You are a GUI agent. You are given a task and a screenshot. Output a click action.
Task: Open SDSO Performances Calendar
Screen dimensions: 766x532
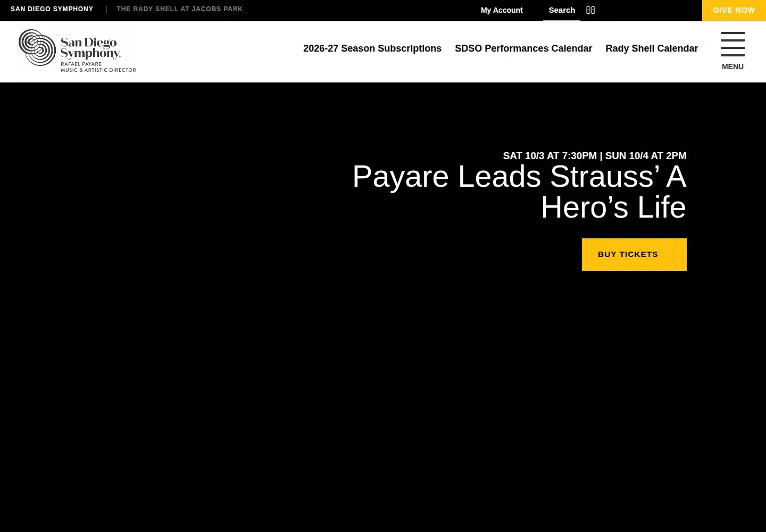[x=523, y=48]
